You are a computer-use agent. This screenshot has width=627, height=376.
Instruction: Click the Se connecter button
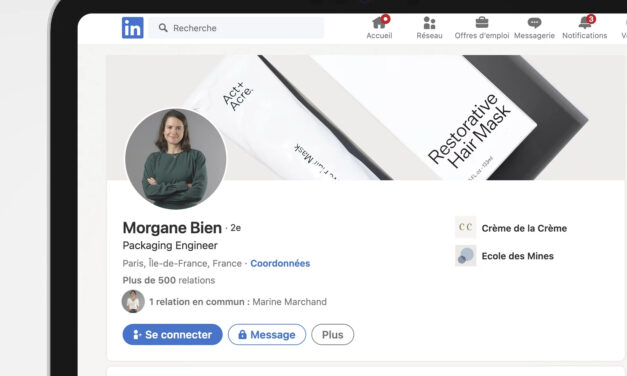point(172,334)
